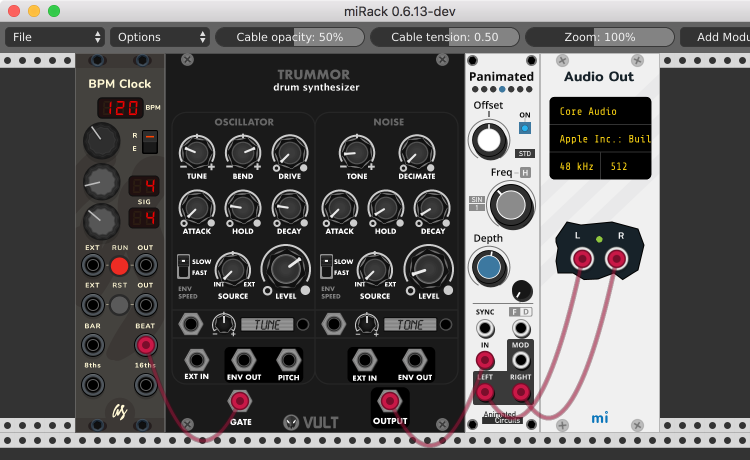Toggle noise ENV SPEED slow/fast switch
The width and height of the screenshot is (750, 460).
click(x=326, y=266)
